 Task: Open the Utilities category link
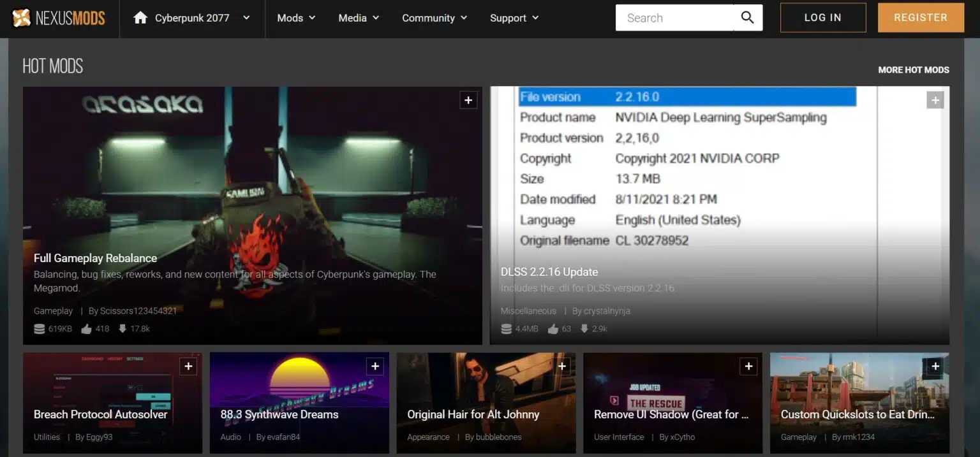pyautogui.click(x=47, y=437)
